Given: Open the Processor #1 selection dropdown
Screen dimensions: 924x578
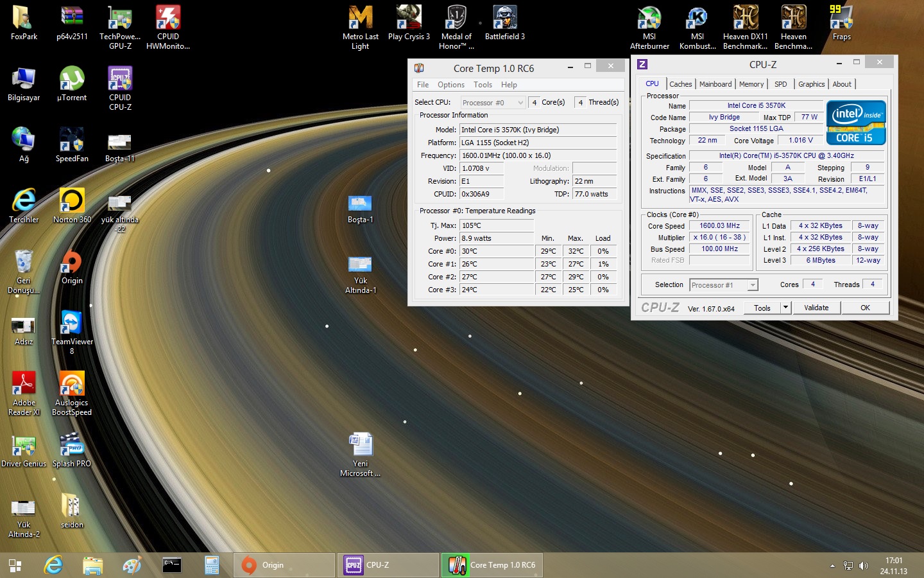Looking at the screenshot, I should tap(724, 285).
